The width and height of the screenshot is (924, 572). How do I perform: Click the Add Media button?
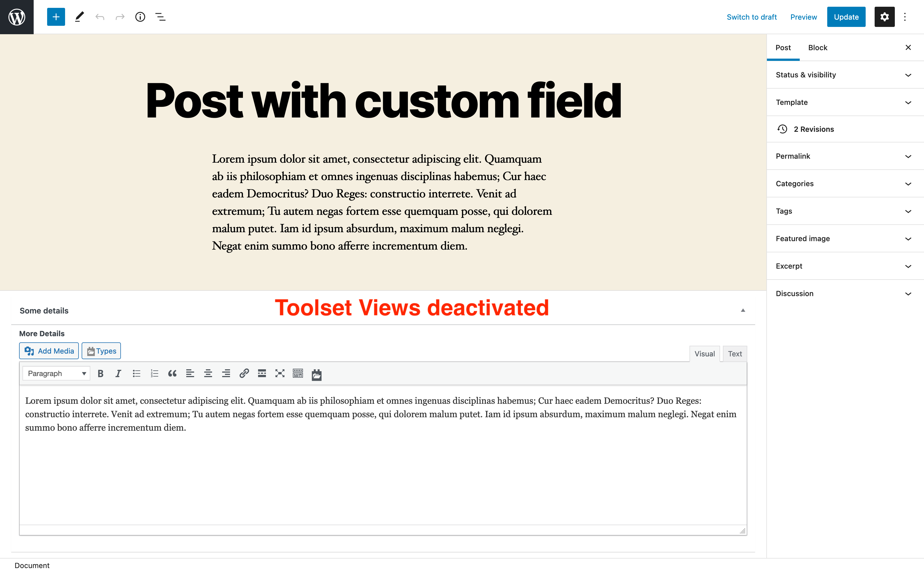(49, 351)
